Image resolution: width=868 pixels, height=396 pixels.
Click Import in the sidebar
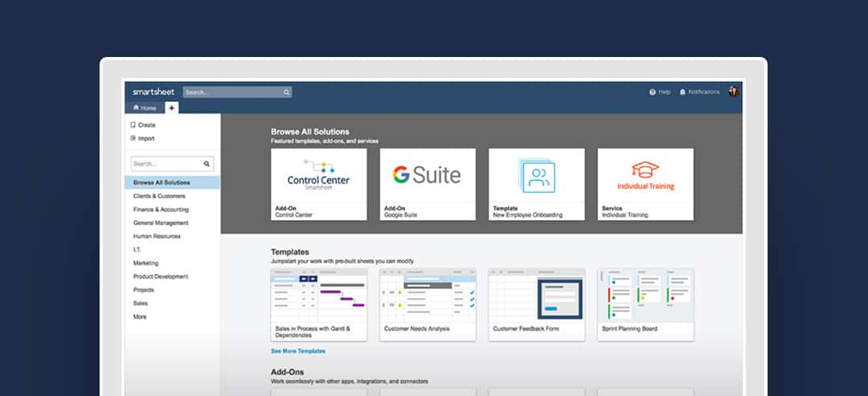tap(143, 138)
